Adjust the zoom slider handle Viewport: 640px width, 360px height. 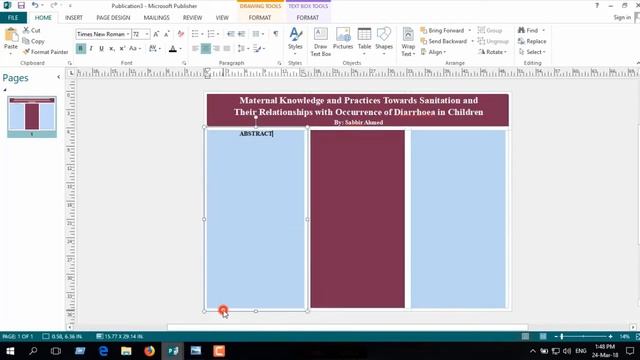click(x=562, y=336)
